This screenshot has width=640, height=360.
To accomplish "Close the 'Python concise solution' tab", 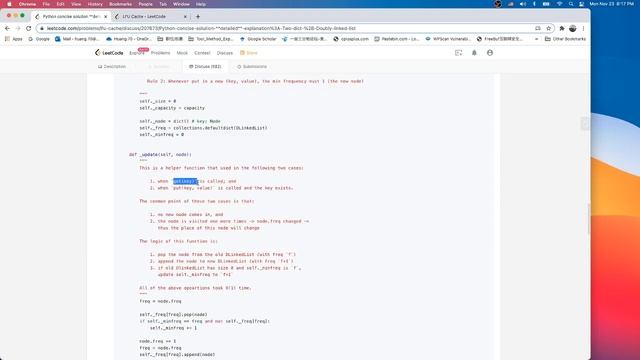I will pos(105,16).
